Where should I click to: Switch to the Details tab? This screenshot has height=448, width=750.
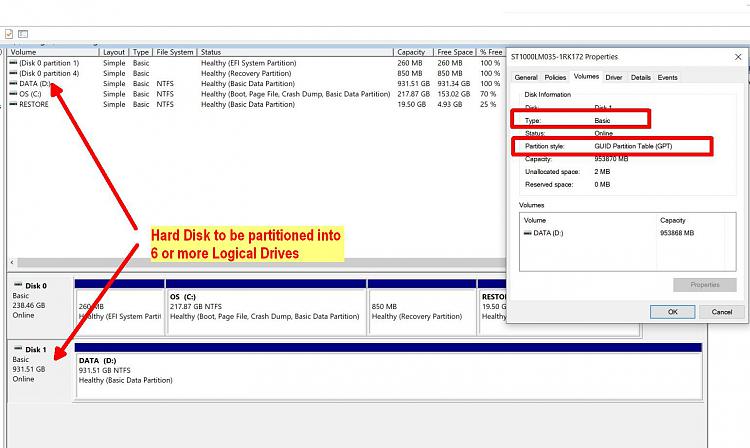click(x=640, y=77)
